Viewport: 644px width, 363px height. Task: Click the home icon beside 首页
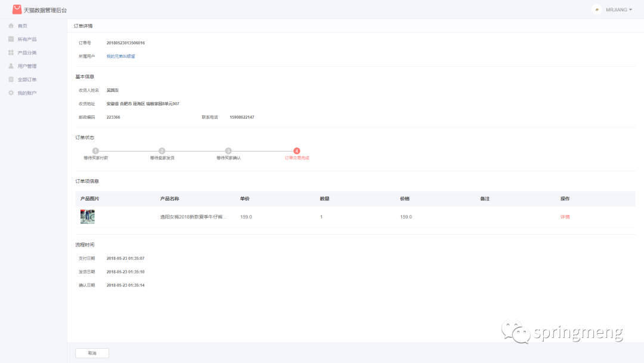(11, 26)
